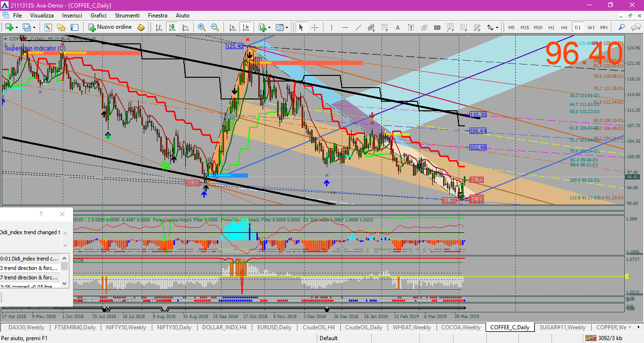Open the Grafici menu

click(99, 16)
